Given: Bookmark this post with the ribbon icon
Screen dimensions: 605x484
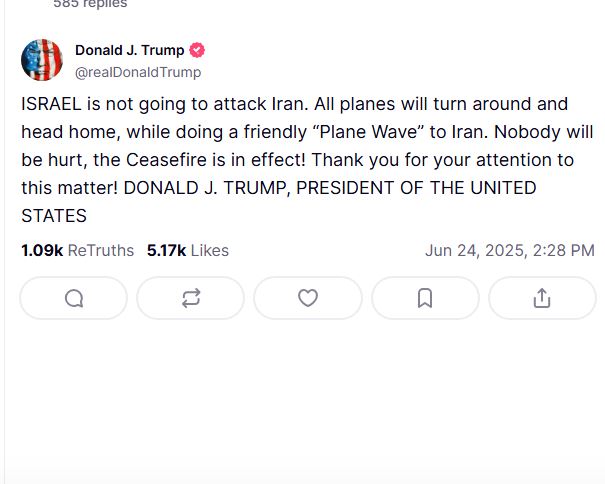Looking at the screenshot, I should click(x=425, y=298).
